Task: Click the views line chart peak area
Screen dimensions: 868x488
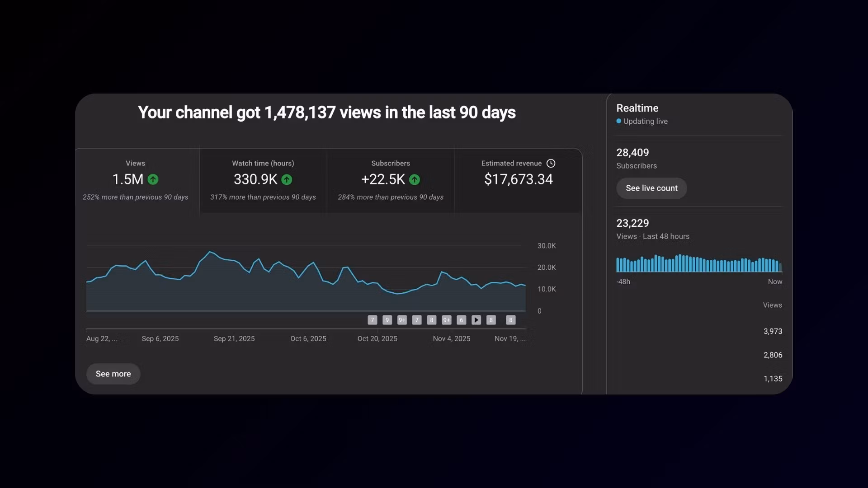Action: click(x=211, y=253)
